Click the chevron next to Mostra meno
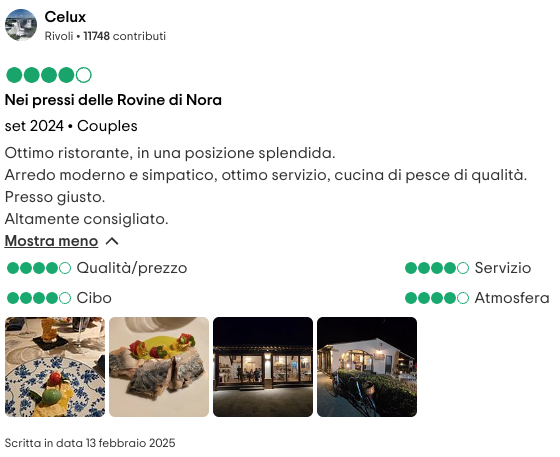560x457 pixels. pos(112,241)
